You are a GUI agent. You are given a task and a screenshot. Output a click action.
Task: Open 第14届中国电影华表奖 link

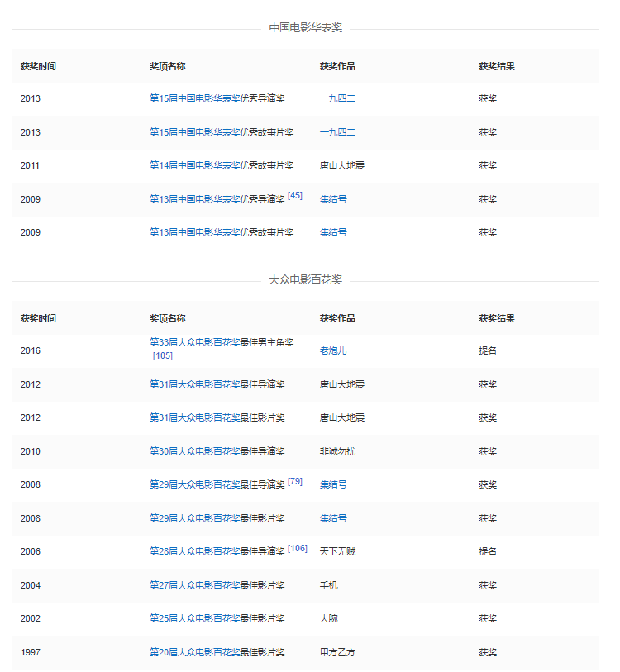(194, 165)
